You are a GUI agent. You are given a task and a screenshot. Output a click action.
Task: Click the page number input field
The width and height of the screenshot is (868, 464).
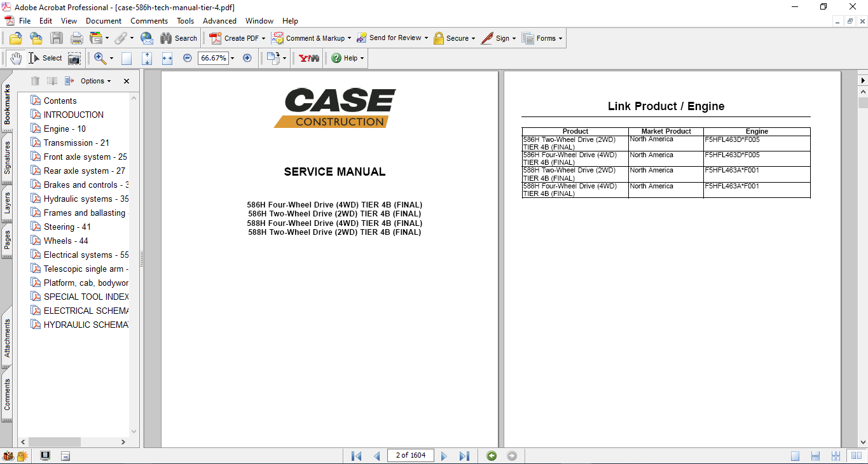point(410,455)
